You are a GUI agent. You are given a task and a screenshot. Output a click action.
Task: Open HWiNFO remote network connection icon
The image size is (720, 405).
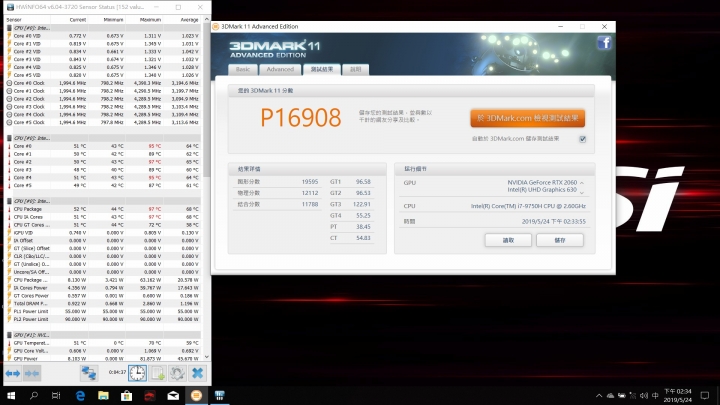pyautogui.click(x=89, y=373)
